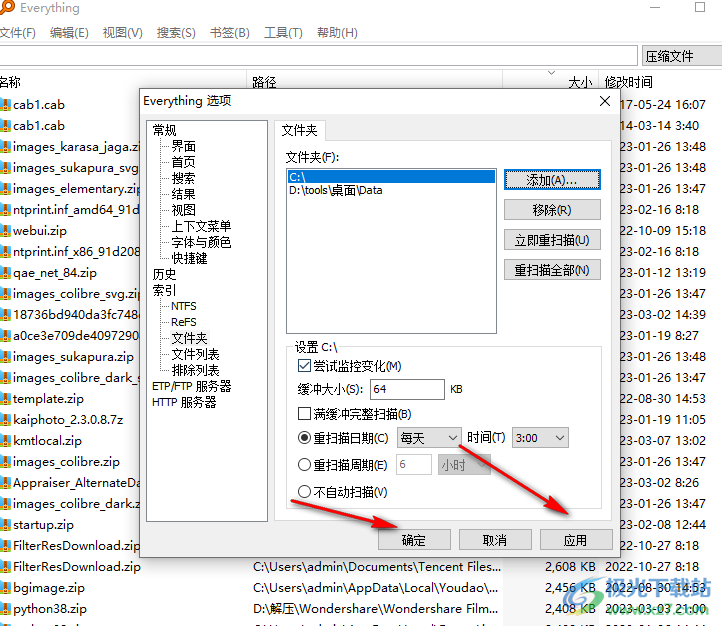Click the 移除(R) button
Image resolution: width=722 pixels, height=626 pixels.
click(552, 209)
